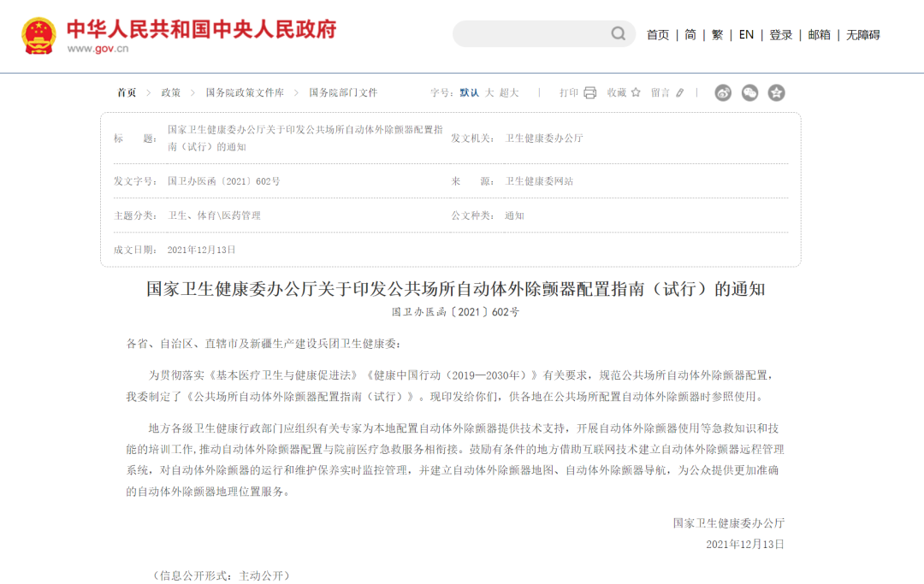Click the pencil icon beside 留言

coord(680,92)
